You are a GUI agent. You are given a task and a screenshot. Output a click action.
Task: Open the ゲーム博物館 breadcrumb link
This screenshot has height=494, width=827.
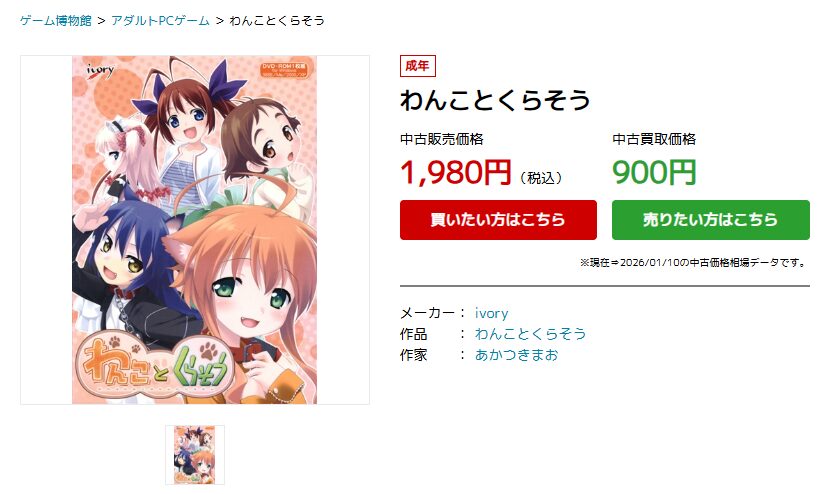(56, 21)
